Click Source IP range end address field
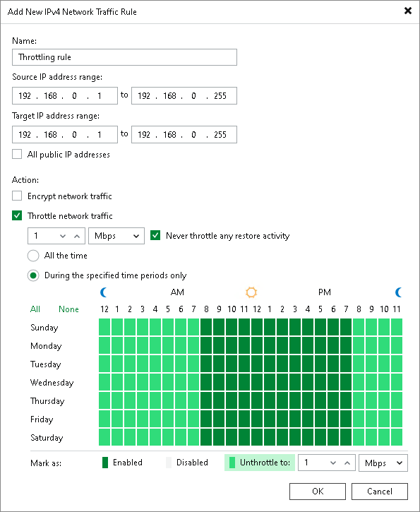The height and width of the screenshot is (512, 420). [x=184, y=95]
